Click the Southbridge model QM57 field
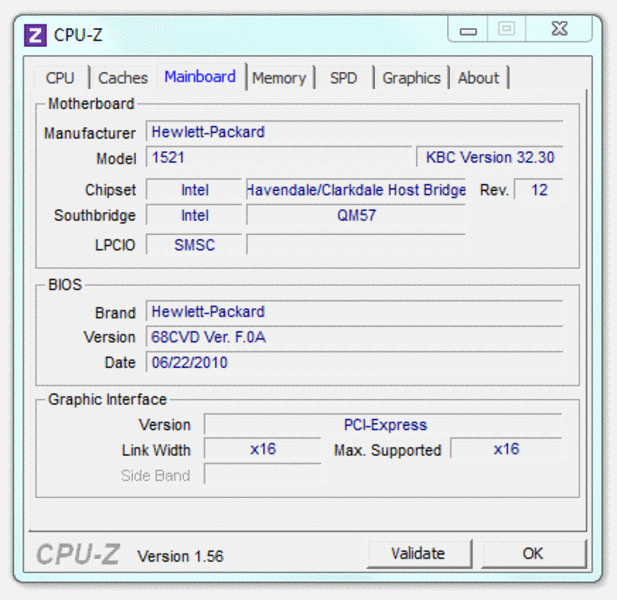The width and height of the screenshot is (617, 600). (x=356, y=215)
